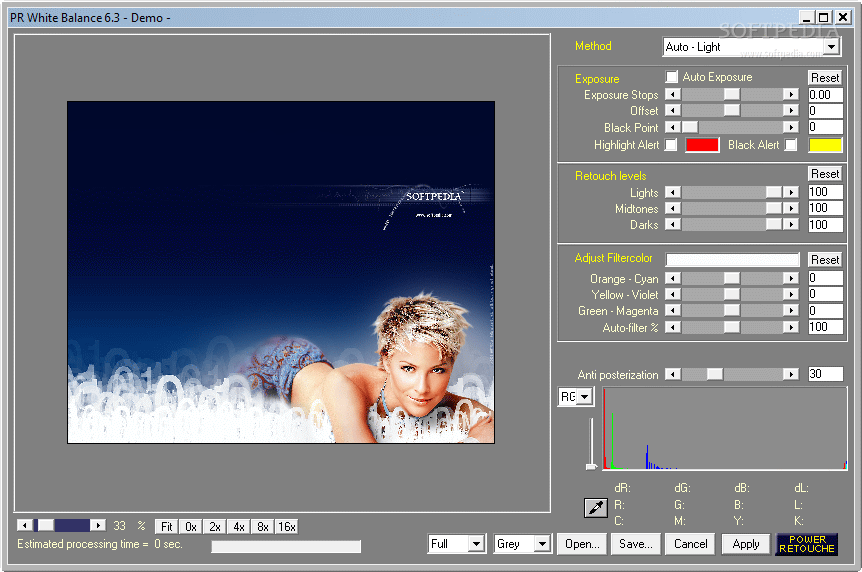Reset the Retouch levels section
The width and height of the screenshot is (862, 572).
pos(825,174)
